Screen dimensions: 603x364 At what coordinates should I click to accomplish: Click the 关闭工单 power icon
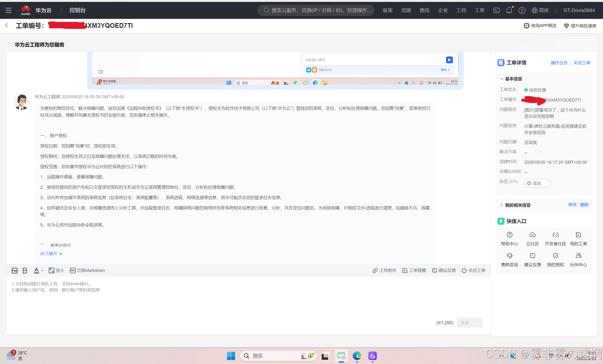click(464, 270)
